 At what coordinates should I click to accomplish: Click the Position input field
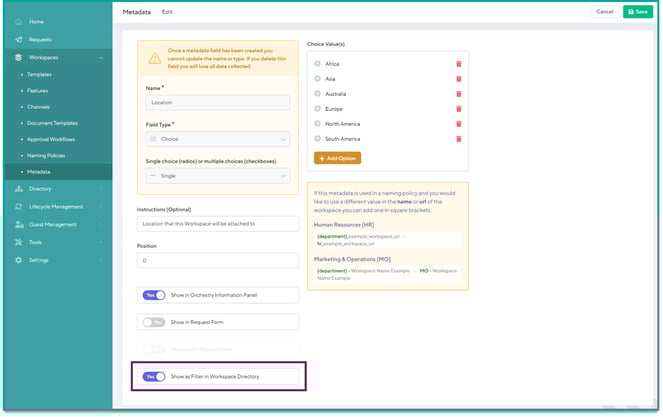[x=217, y=260]
